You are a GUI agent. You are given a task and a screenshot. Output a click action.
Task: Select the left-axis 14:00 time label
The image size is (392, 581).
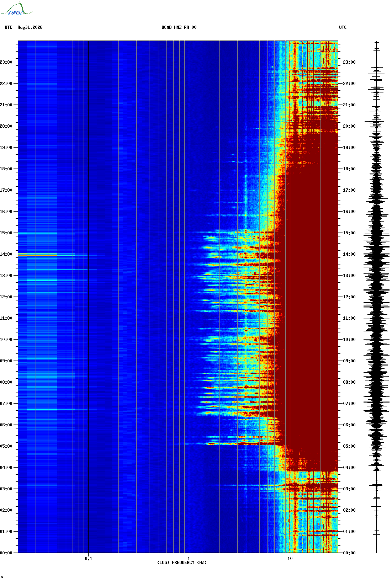click(6, 254)
